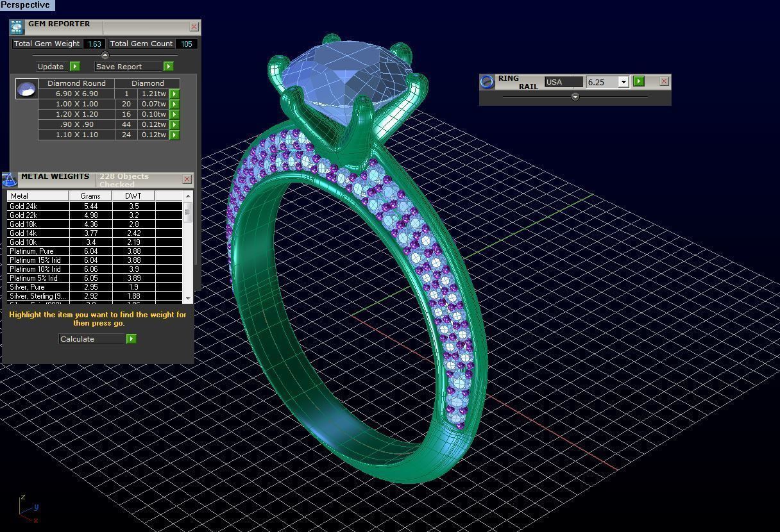The image size is (780, 532).
Task: Sort by the Metal column header
Action: click(x=38, y=195)
